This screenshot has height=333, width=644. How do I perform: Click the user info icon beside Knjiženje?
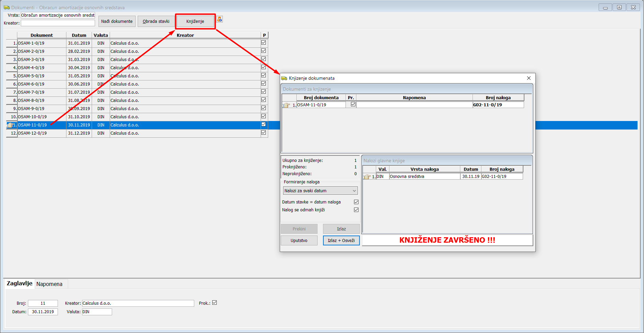click(x=219, y=19)
